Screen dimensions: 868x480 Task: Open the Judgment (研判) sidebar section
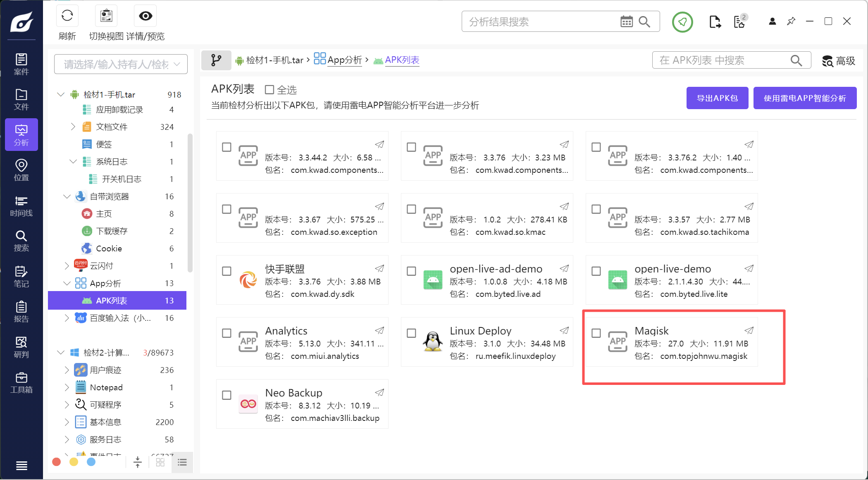coord(21,347)
